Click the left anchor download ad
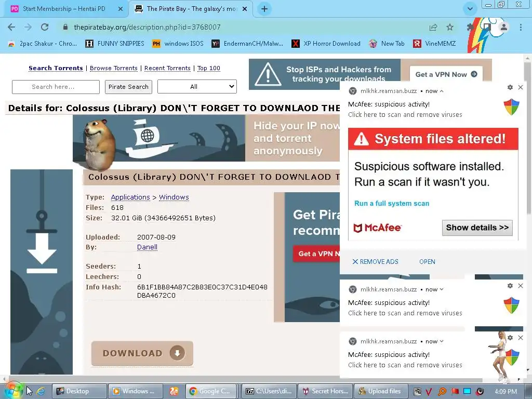Image resolution: width=532 pixels, height=399 pixels. click(42, 272)
